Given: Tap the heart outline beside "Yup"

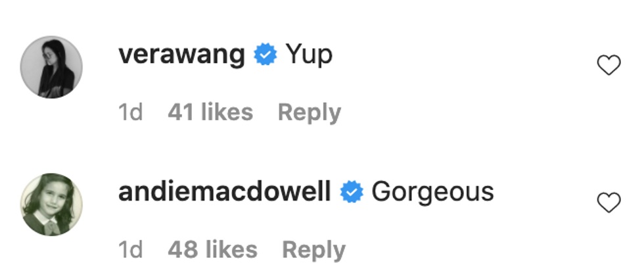Looking at the screenshot, I should click(x=609, y=65).
